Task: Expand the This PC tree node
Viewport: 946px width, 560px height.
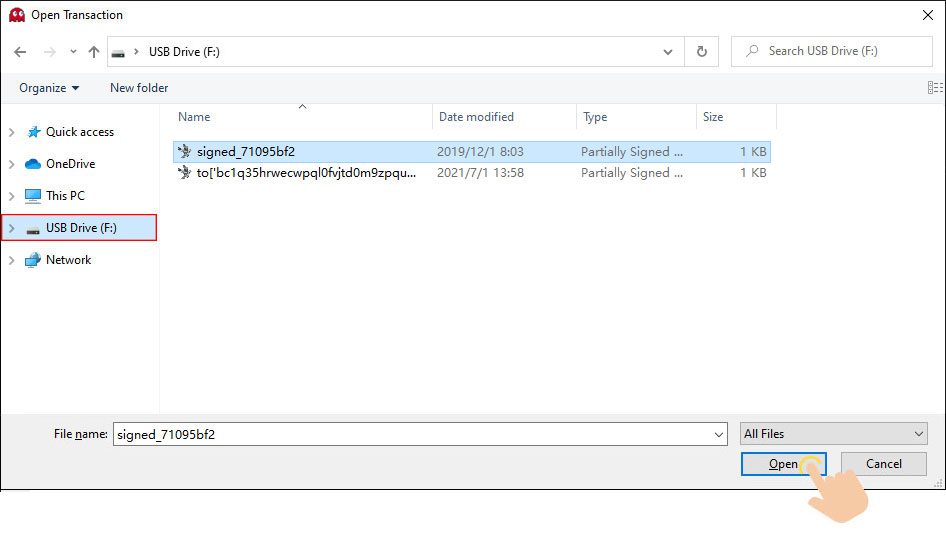Action: click(x=11, y=196)
